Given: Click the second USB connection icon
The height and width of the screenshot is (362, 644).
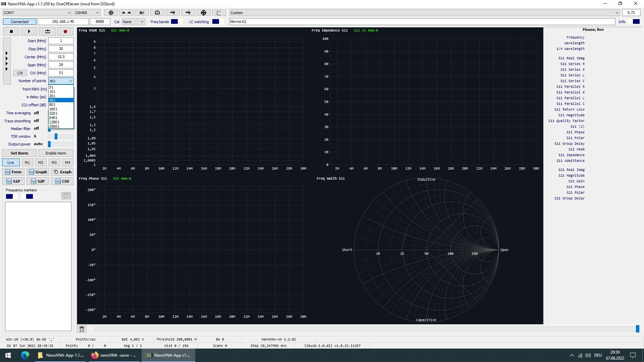Looking at the screenshot, I should [188, 13].
